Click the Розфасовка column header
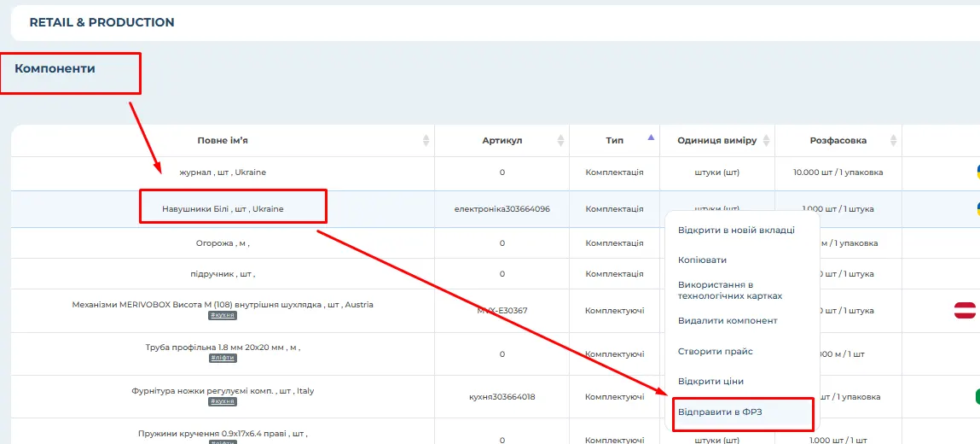The image size is (980, 444). (x=838, y=141)
